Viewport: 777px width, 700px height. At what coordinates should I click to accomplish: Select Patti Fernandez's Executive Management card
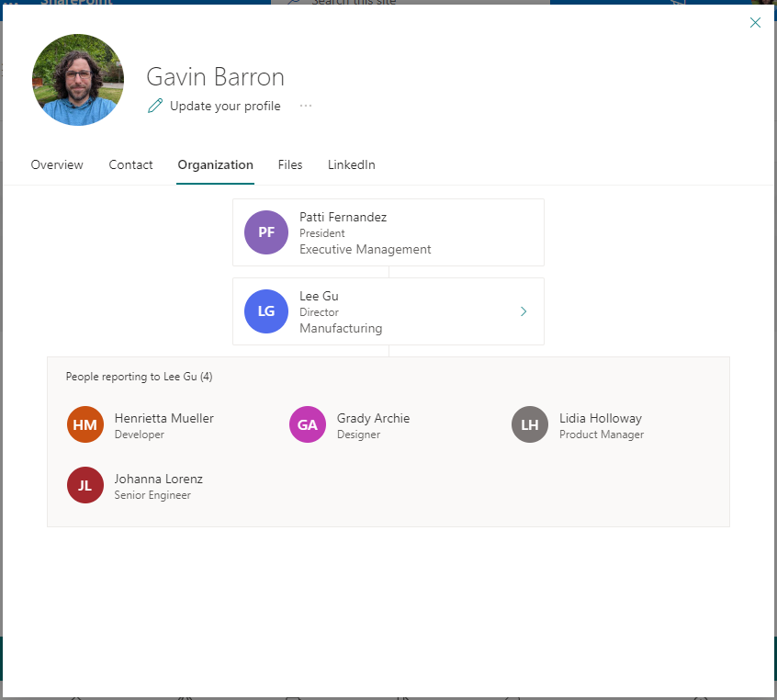point(388,232)
